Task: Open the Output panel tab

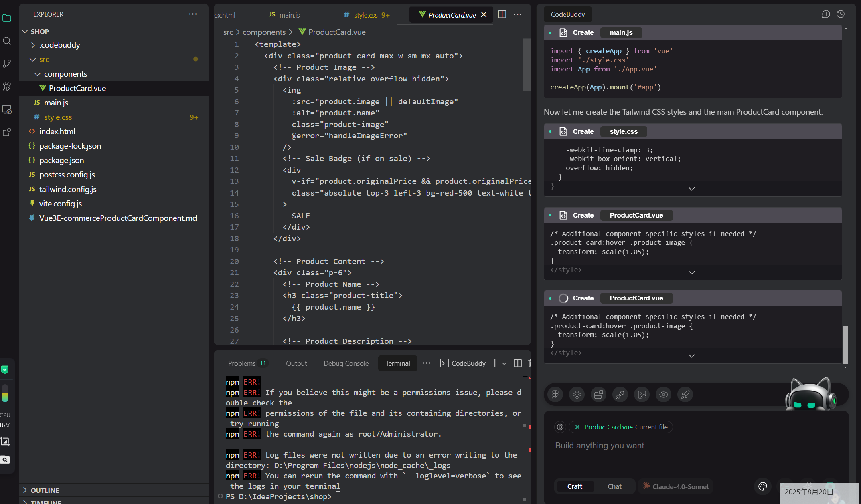Action: 296,363
